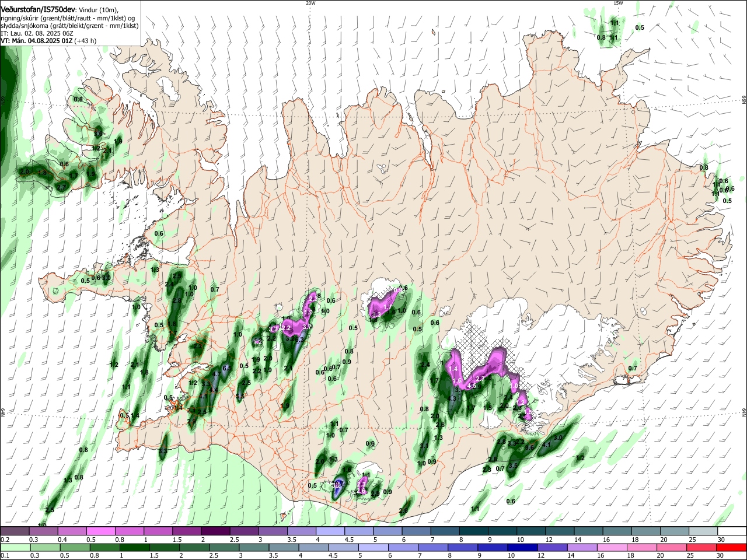
Task: Select the top-row swatch between 4 and 4.5
Action: [x=330, y=531]
